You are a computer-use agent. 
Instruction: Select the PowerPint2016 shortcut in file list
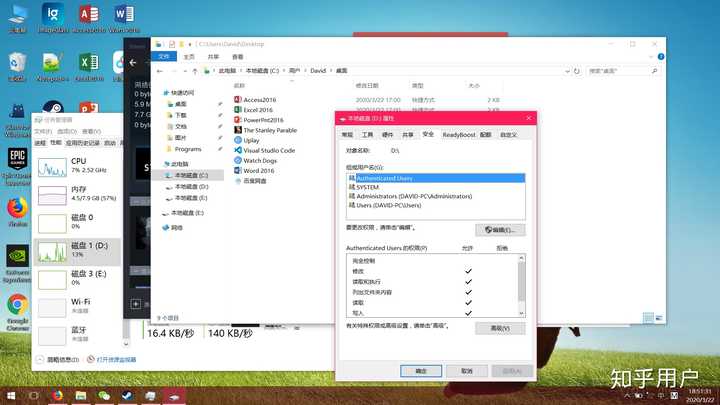point(259,120)
